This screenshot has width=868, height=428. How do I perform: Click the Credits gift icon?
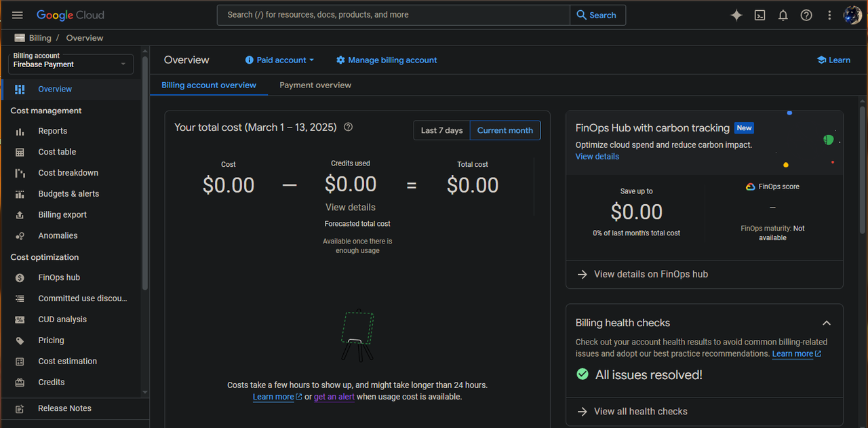coord(20,383)
